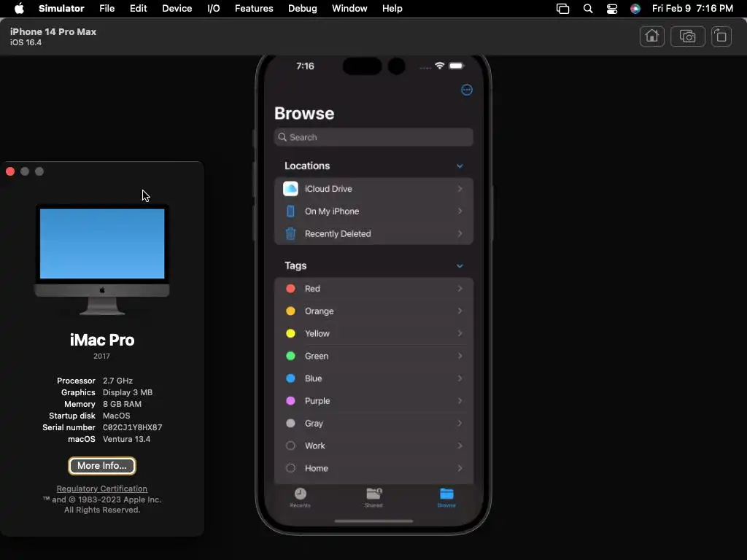This screenshot has height=560, width=747.
Task: Click the Simulator Home button icon
Action: pyautogui.click(x=651, y=36)
